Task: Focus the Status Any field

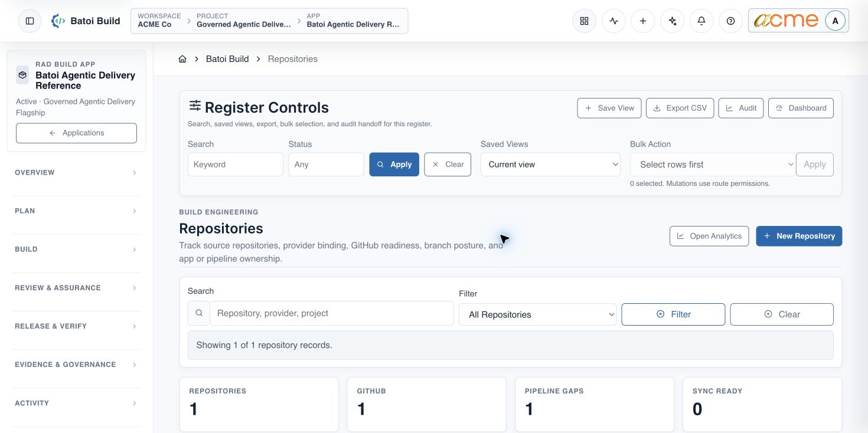Action: pyautogui.click(x=326, y=165)
